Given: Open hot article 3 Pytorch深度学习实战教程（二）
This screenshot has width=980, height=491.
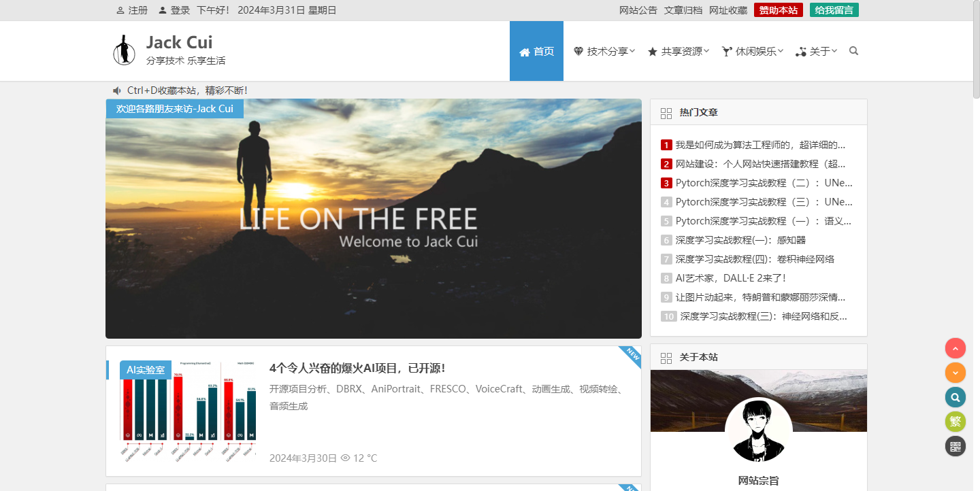Looking at the screenshot, I should click(x=764, y=183).
